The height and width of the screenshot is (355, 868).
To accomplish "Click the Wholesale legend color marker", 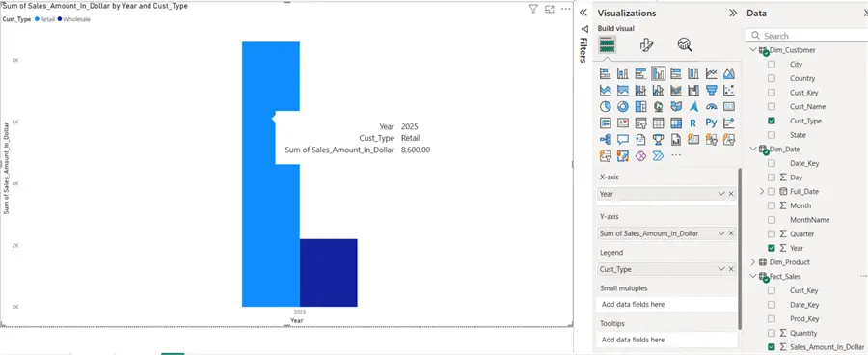I will pyautogui.click(x=60, y=19).
